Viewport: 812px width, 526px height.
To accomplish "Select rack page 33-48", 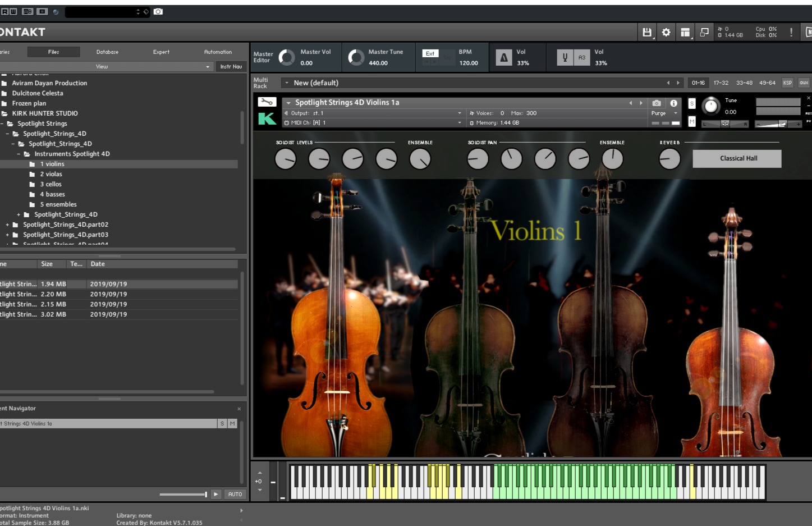I will [x=744, y=83].
